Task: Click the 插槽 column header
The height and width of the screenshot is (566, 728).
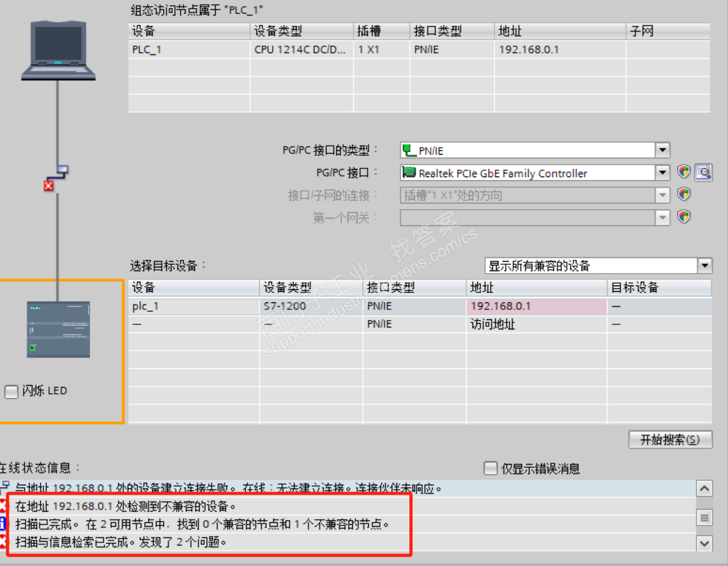Action: click(381, 31)
